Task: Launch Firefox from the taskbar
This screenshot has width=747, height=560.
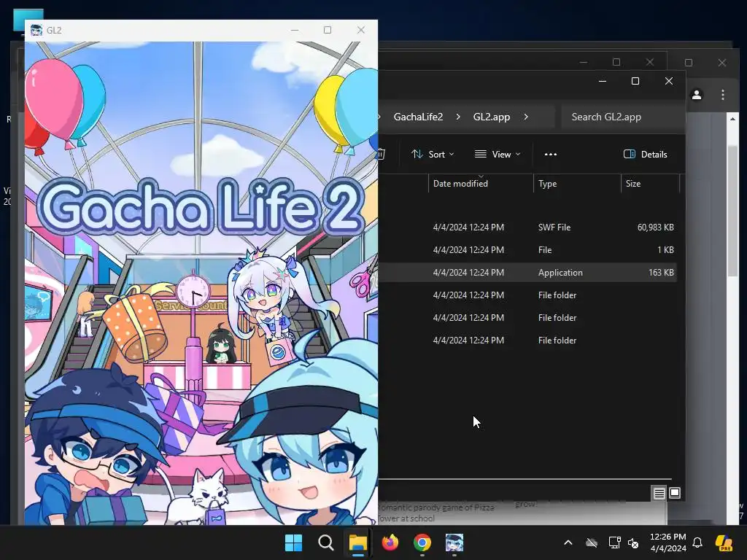Action: coord(390,542)
